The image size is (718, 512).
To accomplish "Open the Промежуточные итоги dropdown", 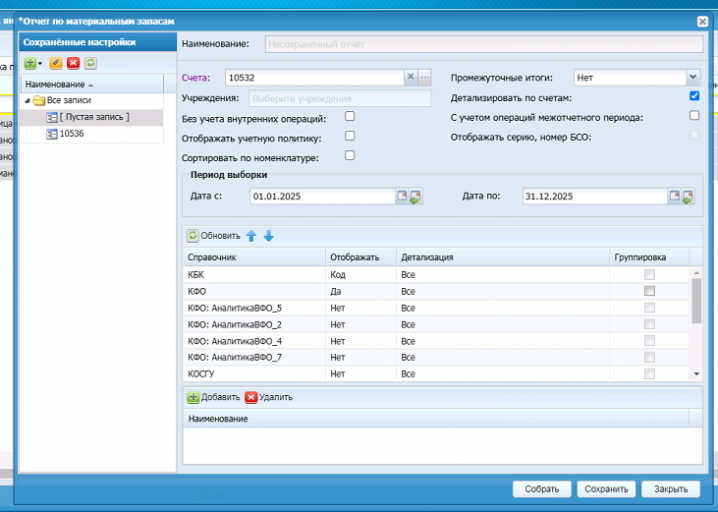I will 693,77.
